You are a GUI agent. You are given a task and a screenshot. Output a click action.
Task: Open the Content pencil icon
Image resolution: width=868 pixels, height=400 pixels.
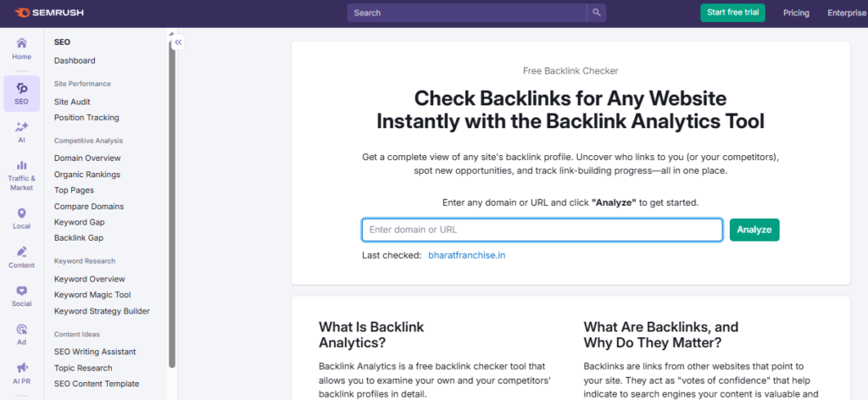click(21, 252)
